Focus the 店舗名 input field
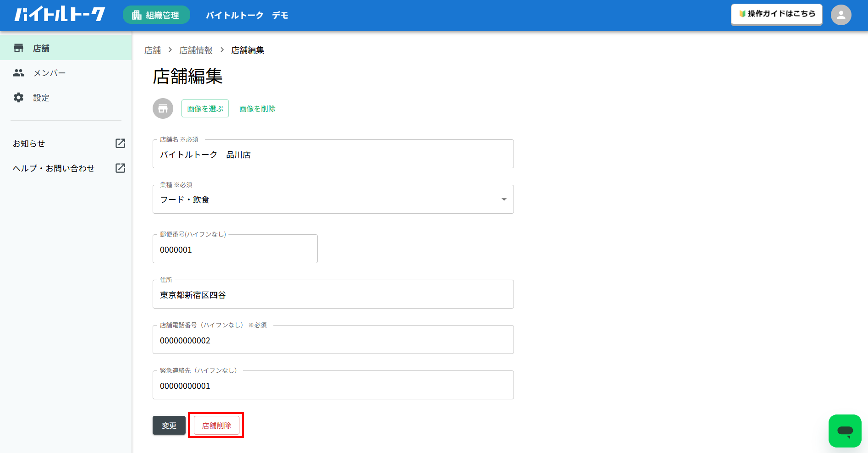 (333, 154)
